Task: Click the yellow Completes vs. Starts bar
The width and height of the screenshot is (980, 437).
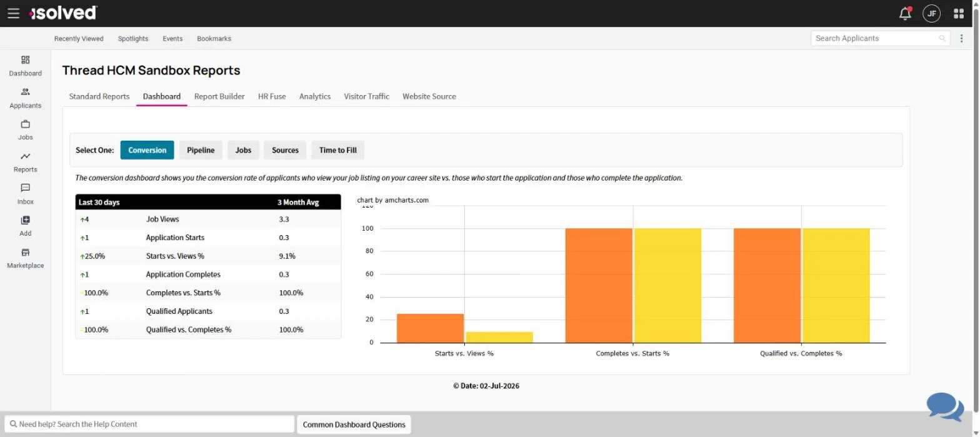Action: point(667,285)
